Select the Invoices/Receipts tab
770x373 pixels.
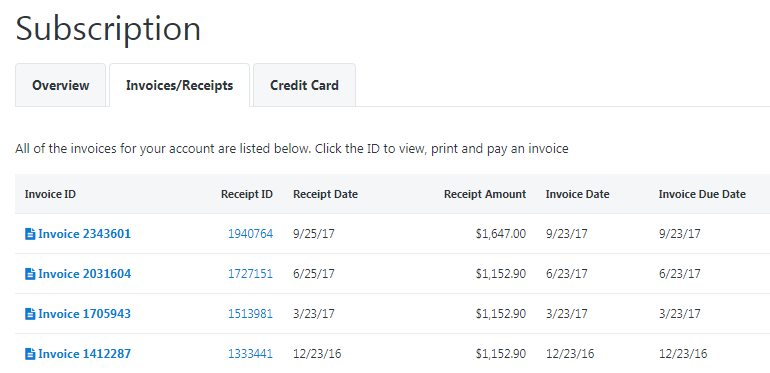click(x=180, y=85)
